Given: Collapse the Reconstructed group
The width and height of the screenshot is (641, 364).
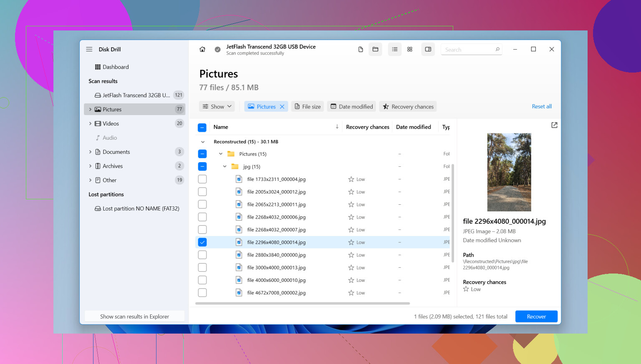Looking at the screenshot, I should coord(203,142).
